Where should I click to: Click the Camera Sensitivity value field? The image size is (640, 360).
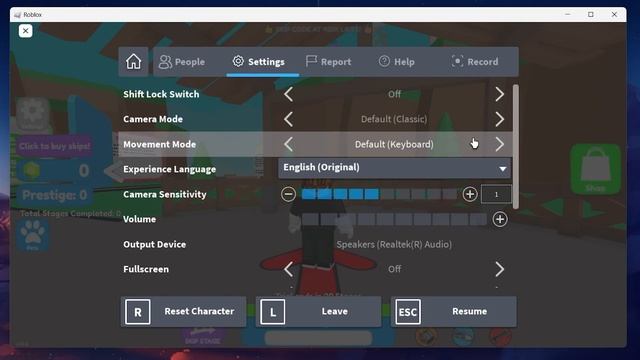pos(496,194)
